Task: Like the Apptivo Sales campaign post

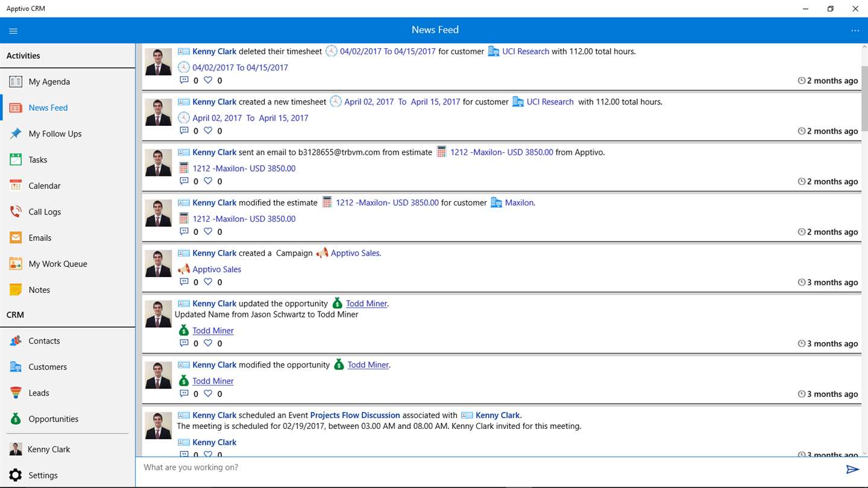Action: (x=208, y=282)
